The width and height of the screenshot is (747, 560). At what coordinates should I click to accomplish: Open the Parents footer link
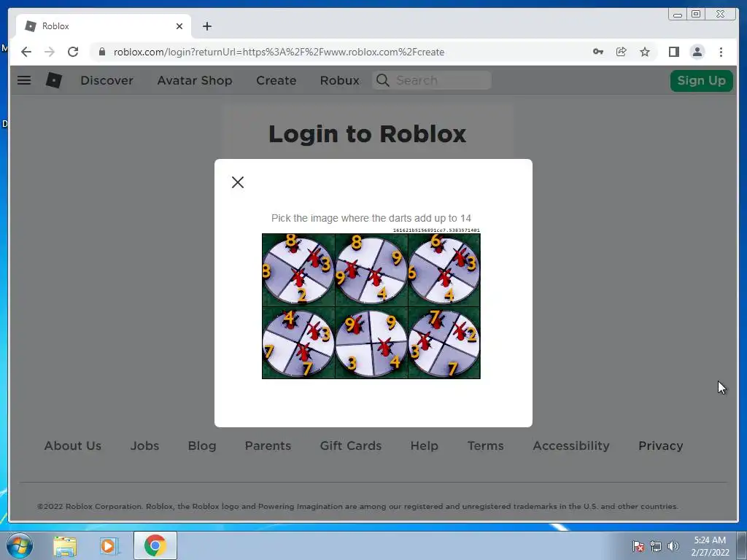(x=268, y=446)
